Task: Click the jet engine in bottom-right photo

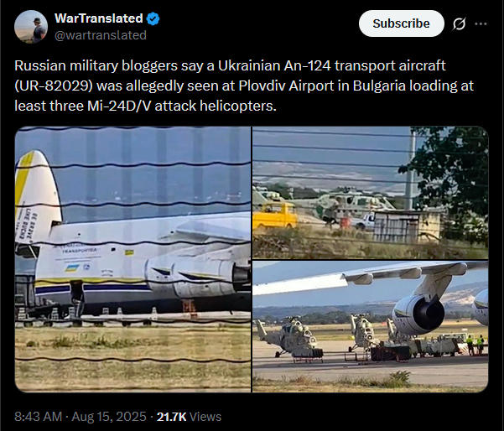Action: [418, 314]
